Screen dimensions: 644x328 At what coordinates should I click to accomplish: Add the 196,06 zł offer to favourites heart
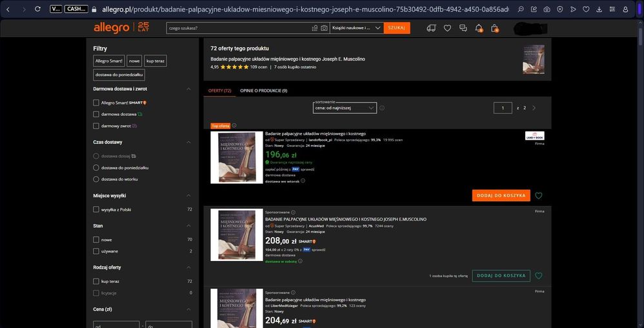(538, 195)
